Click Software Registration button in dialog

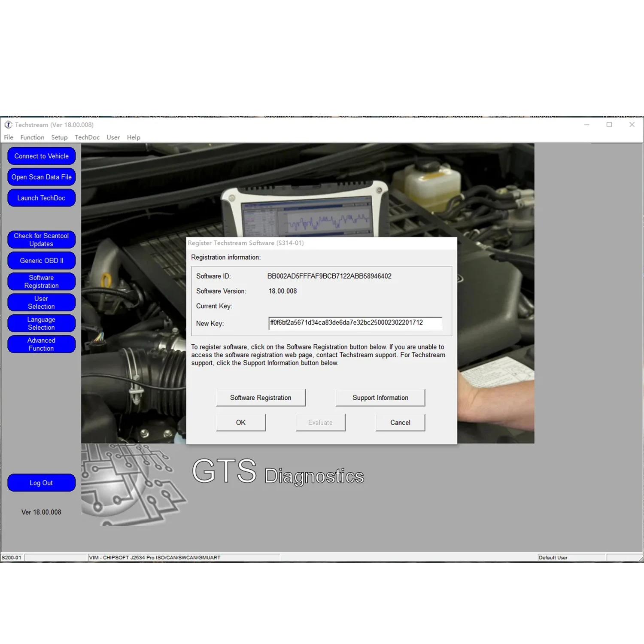261,398
